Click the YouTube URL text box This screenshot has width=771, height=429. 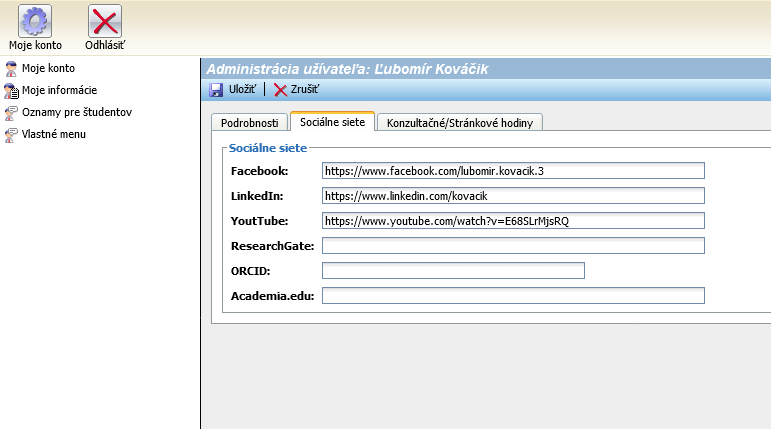pos(513,221)
